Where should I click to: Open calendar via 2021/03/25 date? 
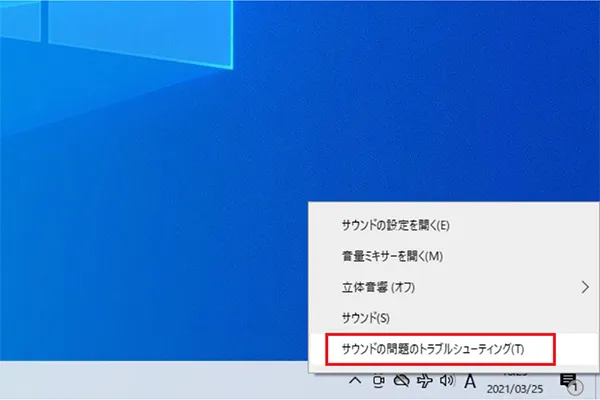tap(515, 389)
